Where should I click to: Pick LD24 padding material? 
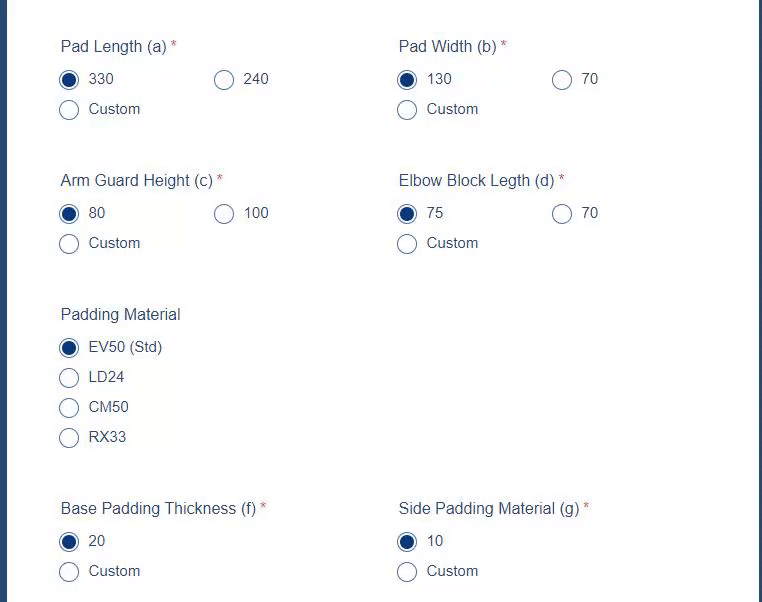69,378
